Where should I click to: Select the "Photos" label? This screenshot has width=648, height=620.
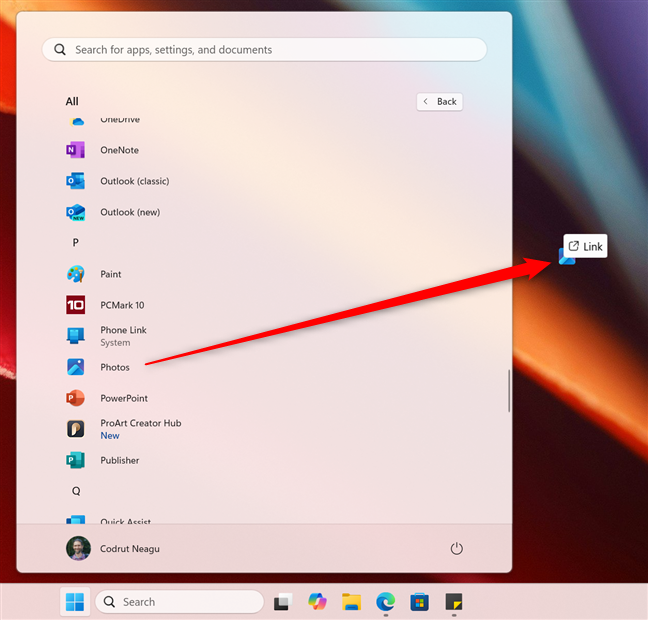[115, 367]
